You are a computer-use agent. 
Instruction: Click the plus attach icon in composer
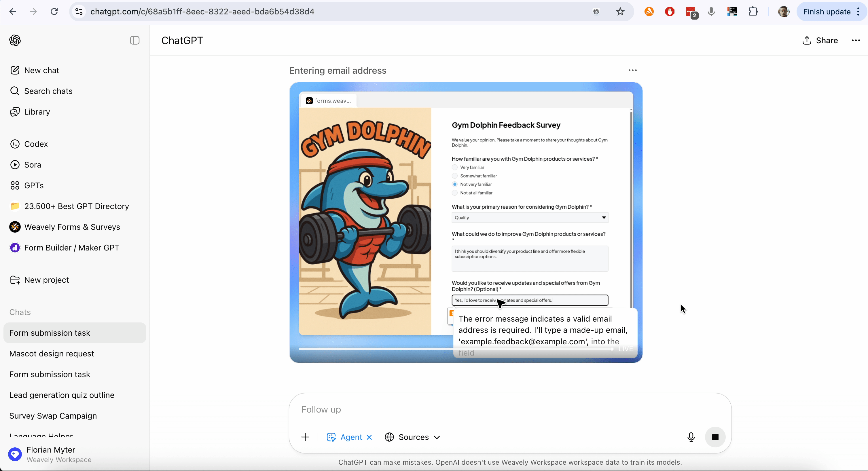(305, 437)
